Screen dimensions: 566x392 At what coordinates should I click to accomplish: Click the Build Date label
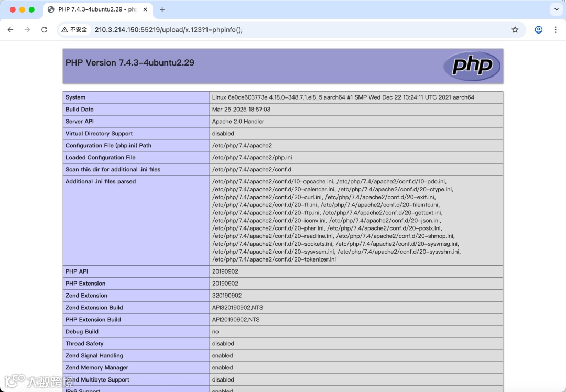point(80,109)
